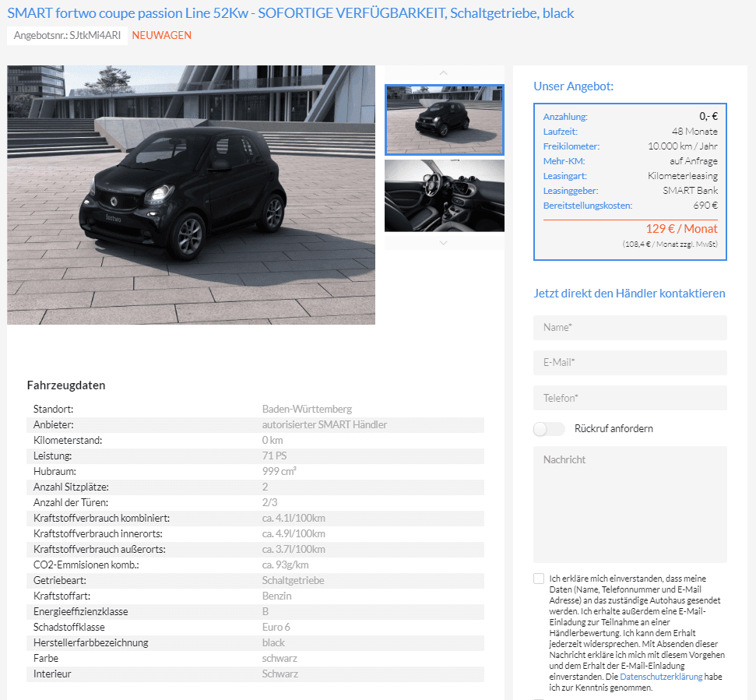
Task: Click the Jetzt direkt den Händler kontaktieren heading
Action: 629,294
